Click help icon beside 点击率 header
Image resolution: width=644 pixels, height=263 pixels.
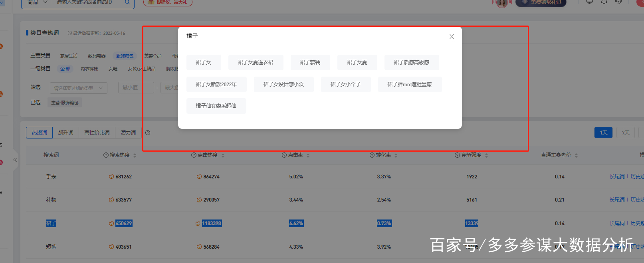point(284,155)
